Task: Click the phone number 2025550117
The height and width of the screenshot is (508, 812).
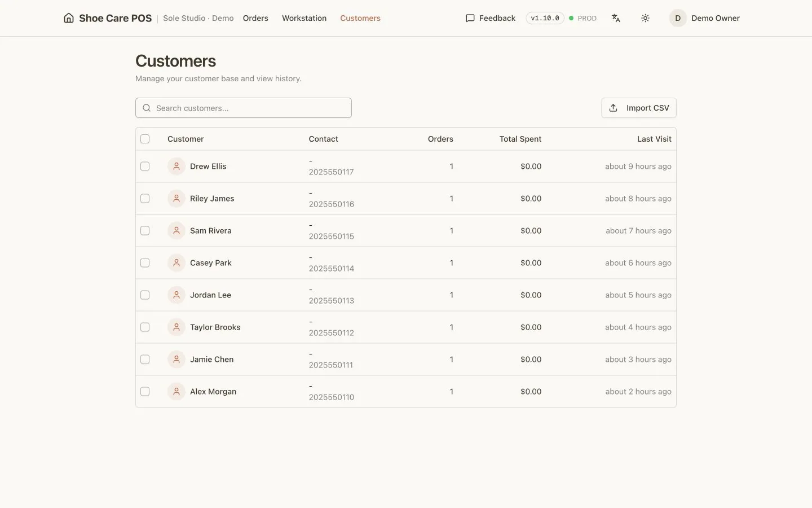Action: 332,172
